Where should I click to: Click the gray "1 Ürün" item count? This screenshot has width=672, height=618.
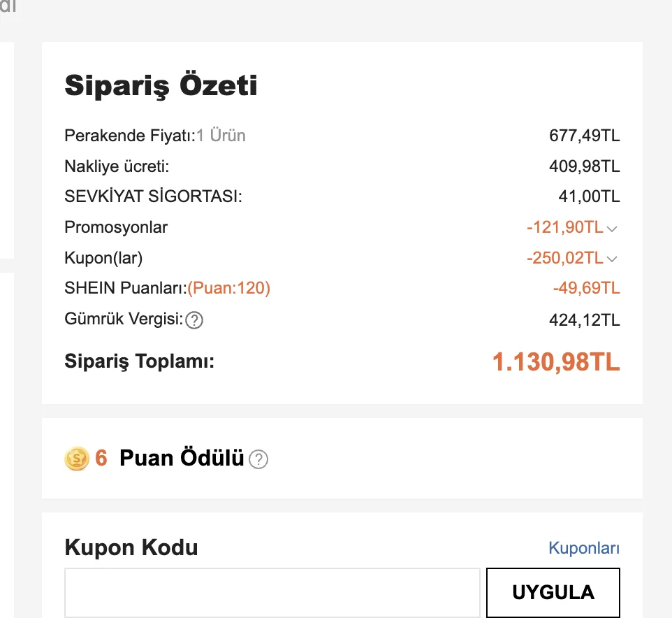point(221,136)
